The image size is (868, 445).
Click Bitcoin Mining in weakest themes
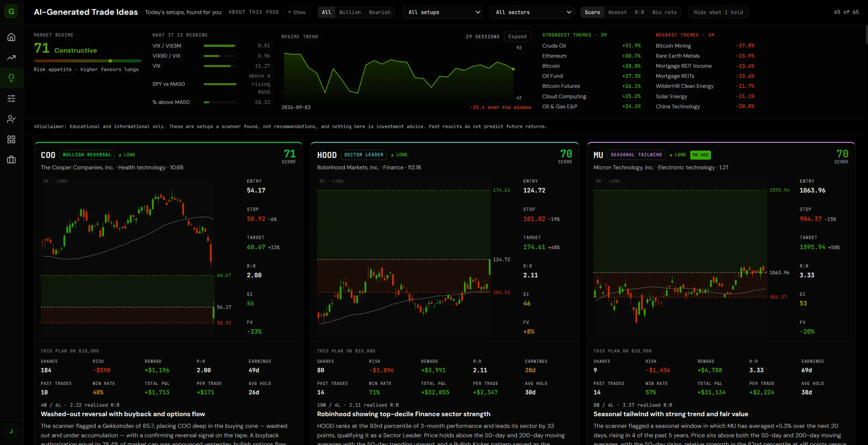(705, 46)
